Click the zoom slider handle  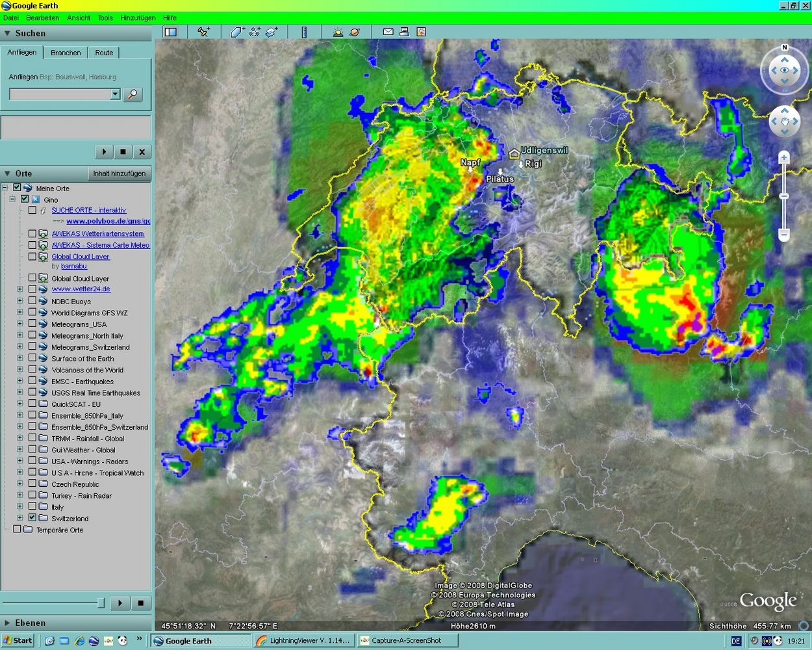tap(784, 196)
